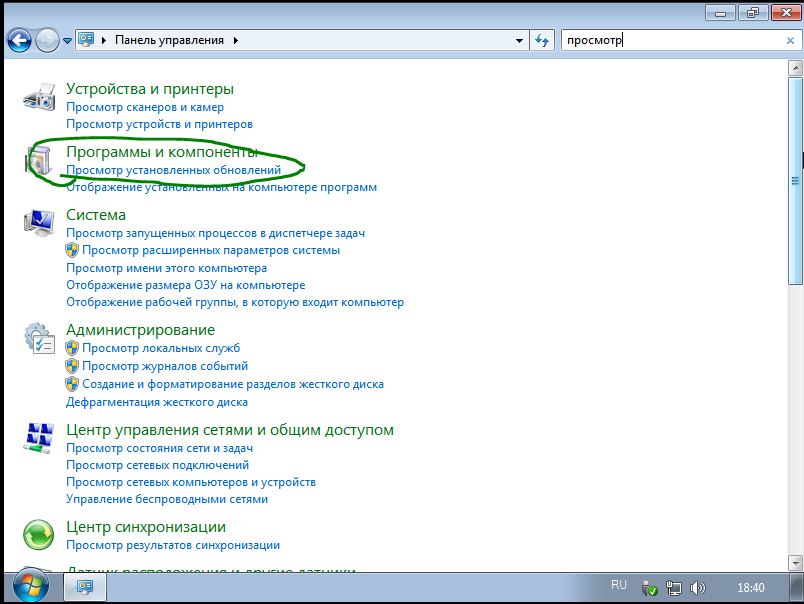Click the Administration gear icon
This screenshot has width=804, height=604.
click(39, 338)
